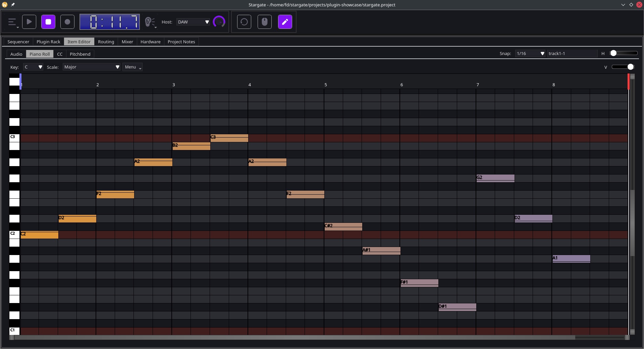The width and height of the screenshot is (644, 349).
Task: Toggle loop mode icon
Action: pyautogui.click(x=244, y=22)
